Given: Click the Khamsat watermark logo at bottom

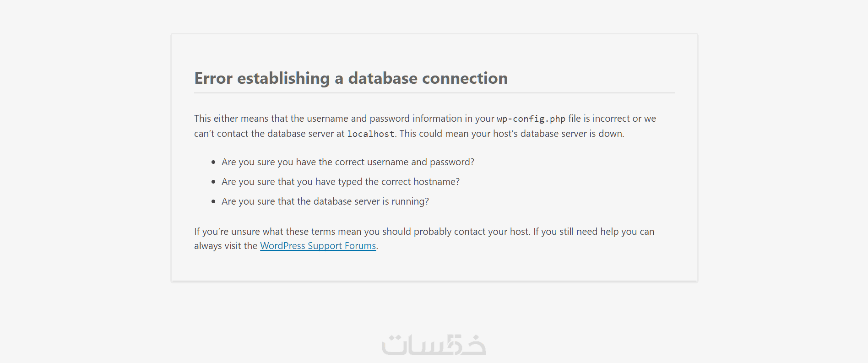Looking at the screenshot, I should tap(434, 345).
